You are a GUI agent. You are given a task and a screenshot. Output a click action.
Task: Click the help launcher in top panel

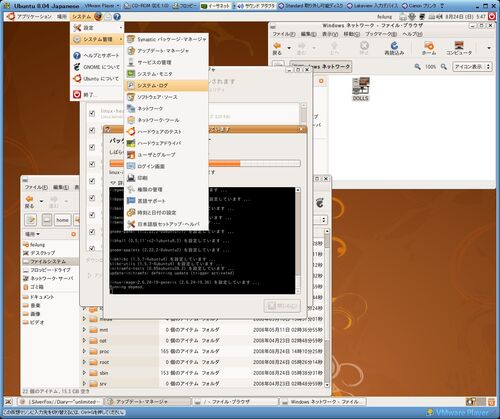coord(117,17)
